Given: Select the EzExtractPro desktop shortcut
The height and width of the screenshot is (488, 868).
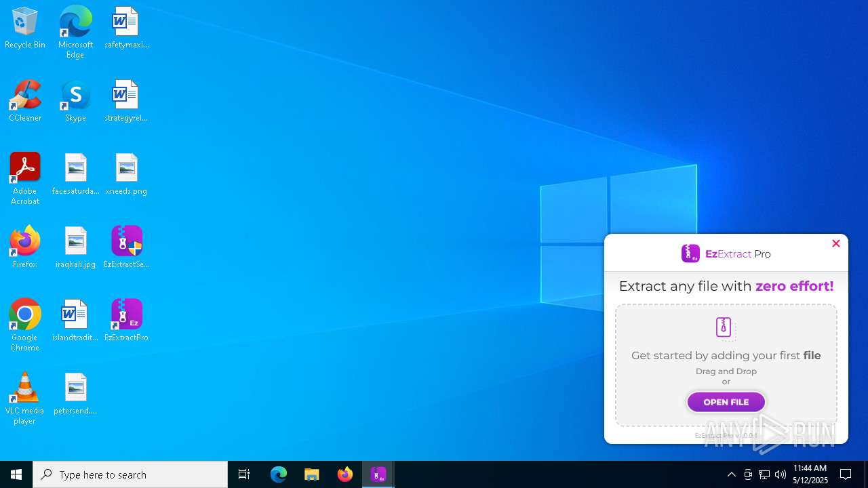Looking at the screenshot, I should click(x=126, y=321).
